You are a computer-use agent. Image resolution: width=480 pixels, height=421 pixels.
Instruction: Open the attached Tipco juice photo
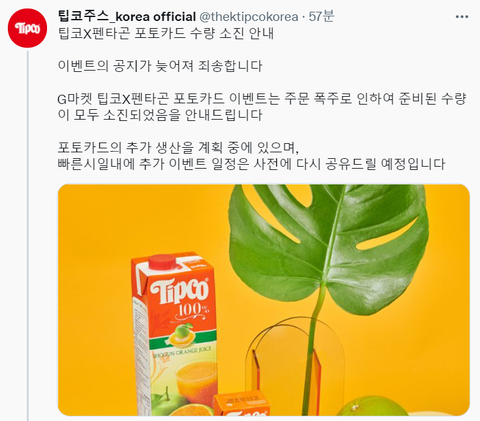click(x=264, y=300)
